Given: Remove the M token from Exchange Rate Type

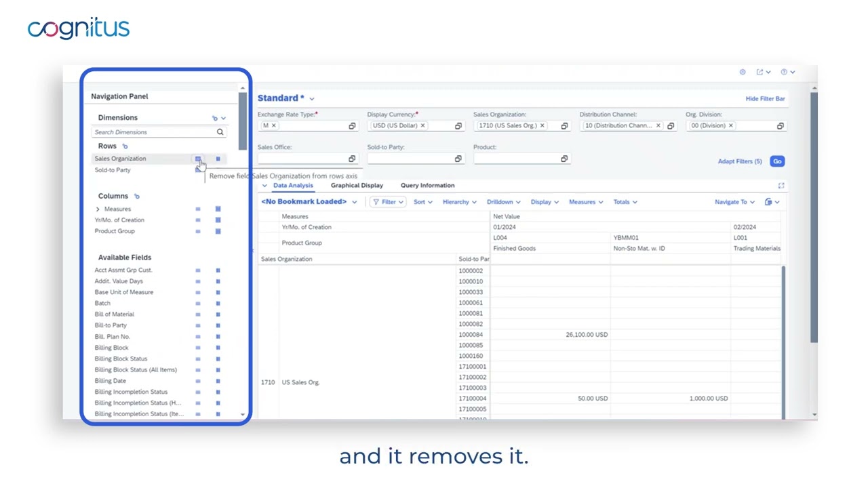Looking at the screenshot, I should coord(273,125).
